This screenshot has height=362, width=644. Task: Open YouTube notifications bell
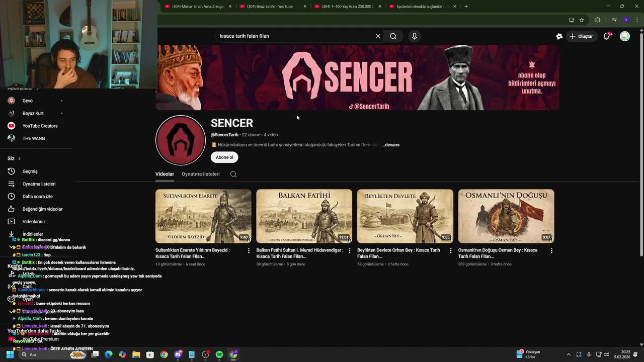607,36
